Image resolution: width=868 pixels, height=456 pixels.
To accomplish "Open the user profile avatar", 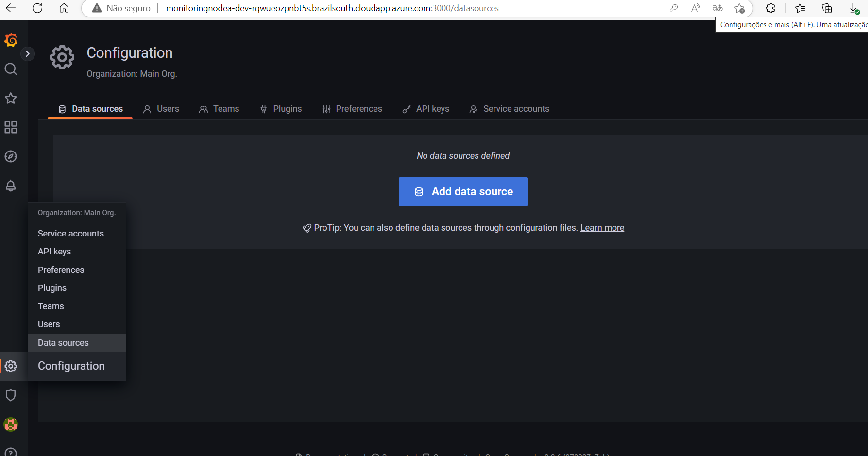I will [x=11, y=424].
